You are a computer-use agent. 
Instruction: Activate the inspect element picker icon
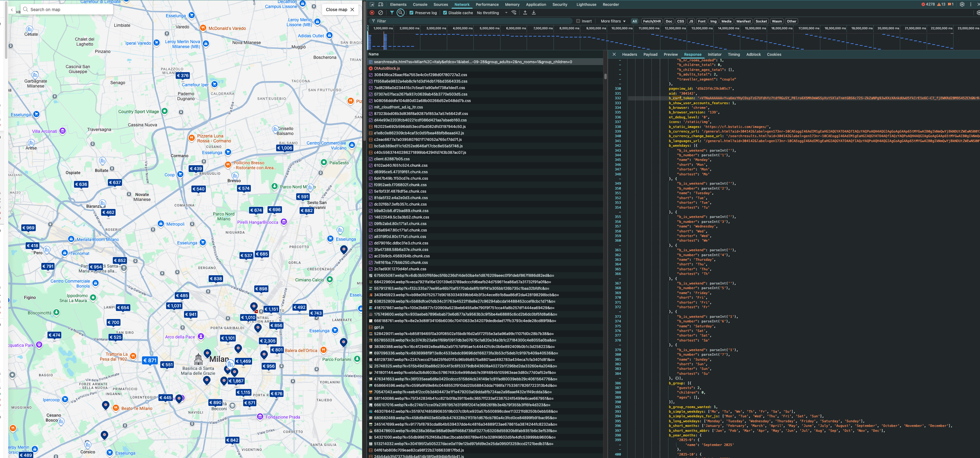(372, 5)
